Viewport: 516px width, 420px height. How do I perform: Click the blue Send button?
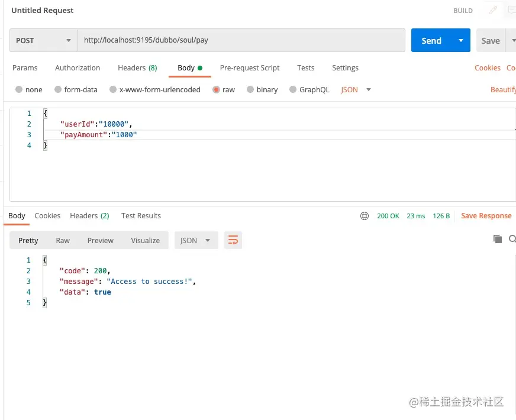[431, 41]
